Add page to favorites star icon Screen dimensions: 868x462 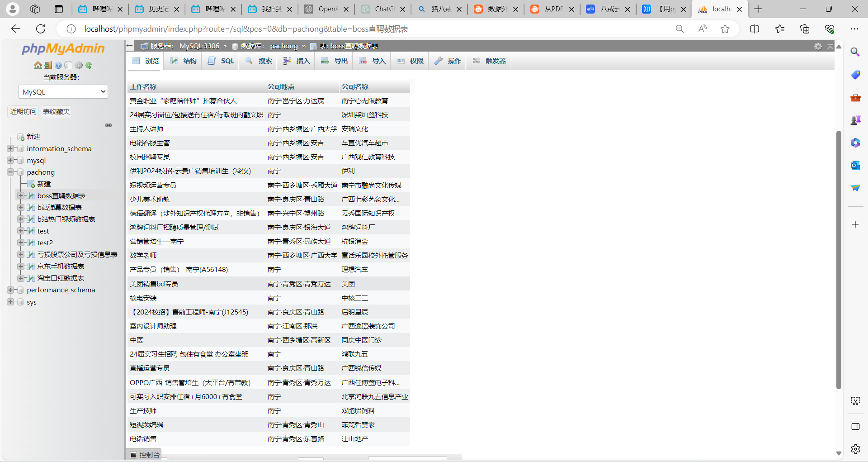(725, 29)
